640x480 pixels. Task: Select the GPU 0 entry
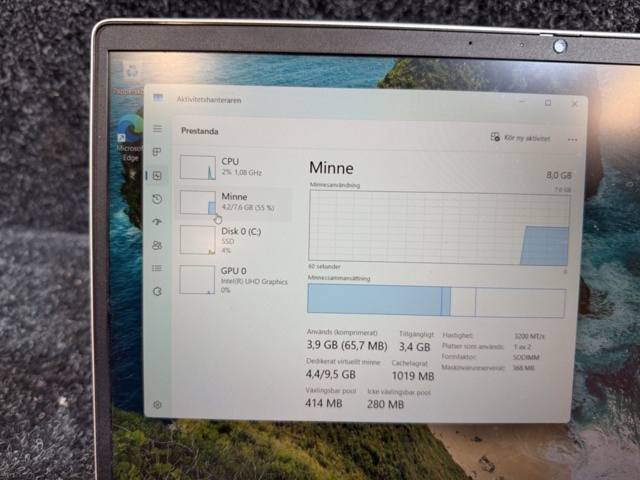[x=234, y=280]
